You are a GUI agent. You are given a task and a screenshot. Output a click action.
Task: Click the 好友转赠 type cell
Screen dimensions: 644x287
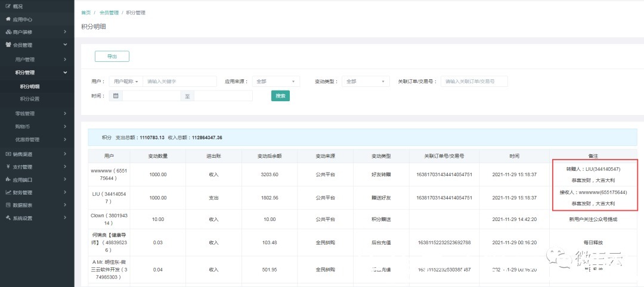[381, 174]
